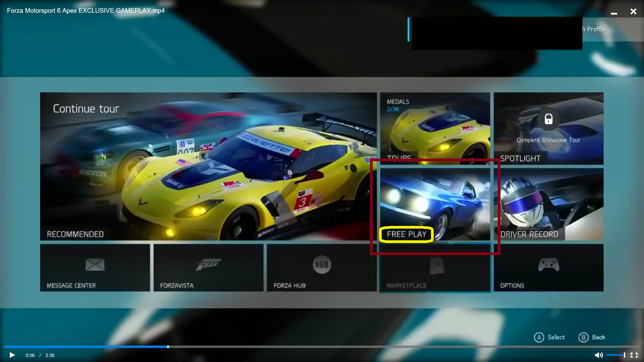Open Message Center envelope icon
The height and width of the screenshot is (362, 644).
click(x=95, y=265)
